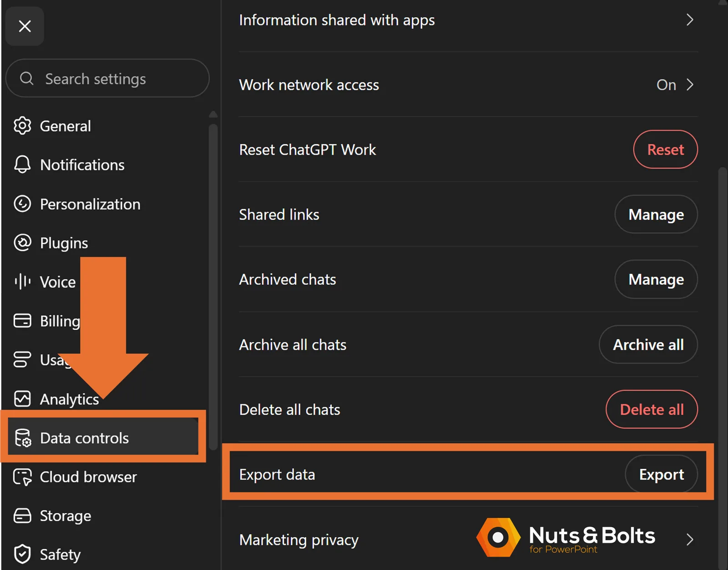Click the 'Delete all chats' label
This screenshot has width=728, height=570.
(x=290, y=410)
